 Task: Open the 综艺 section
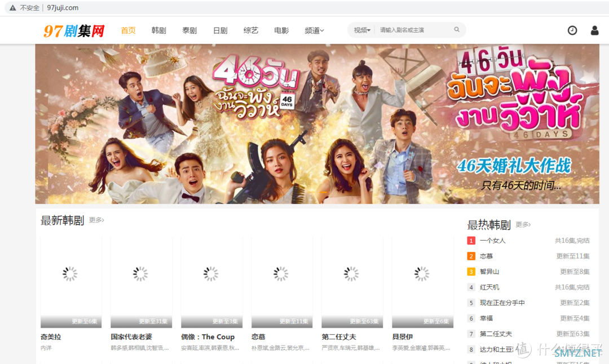pyautogui.click(x=251, y=30)
